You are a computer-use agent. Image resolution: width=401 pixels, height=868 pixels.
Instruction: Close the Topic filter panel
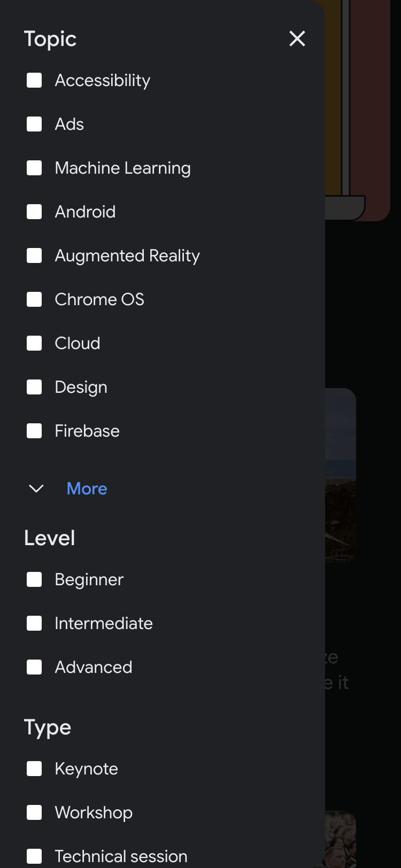(x=297, y=38)
